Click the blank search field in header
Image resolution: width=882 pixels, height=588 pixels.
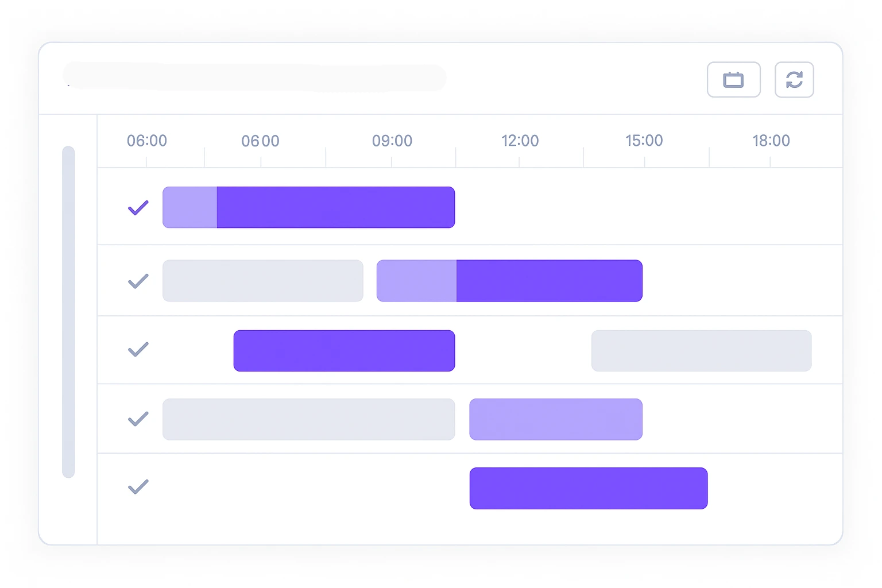click(x=254, y=78)
